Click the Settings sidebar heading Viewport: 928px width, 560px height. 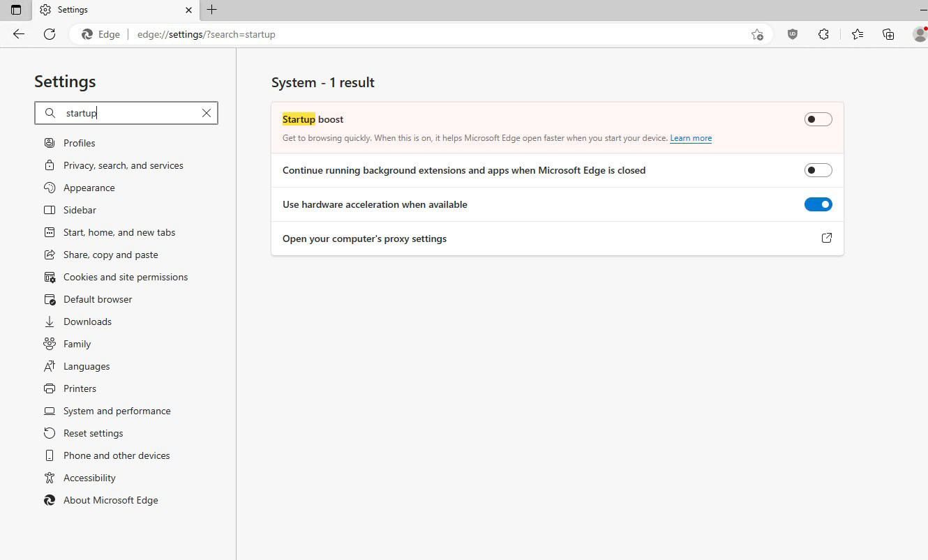[65, 82]
